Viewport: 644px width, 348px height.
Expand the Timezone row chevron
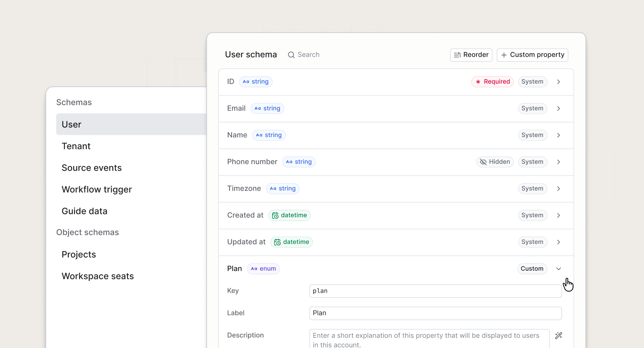(x=559, y=189)
